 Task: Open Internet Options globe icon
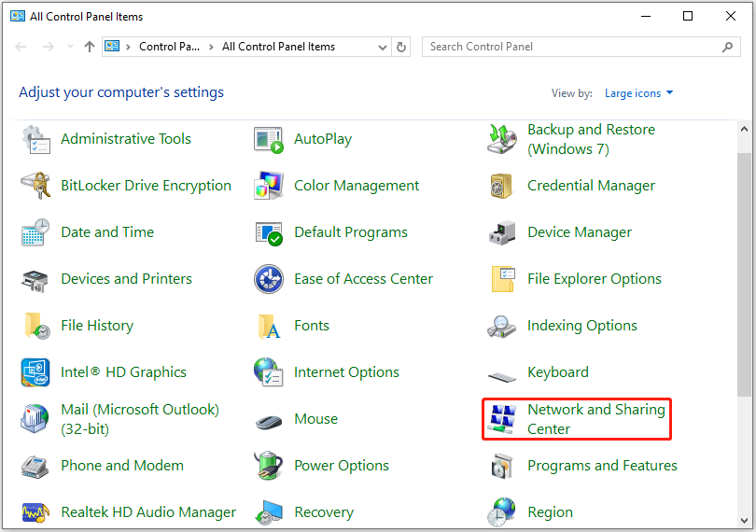[x=269, y=372]
